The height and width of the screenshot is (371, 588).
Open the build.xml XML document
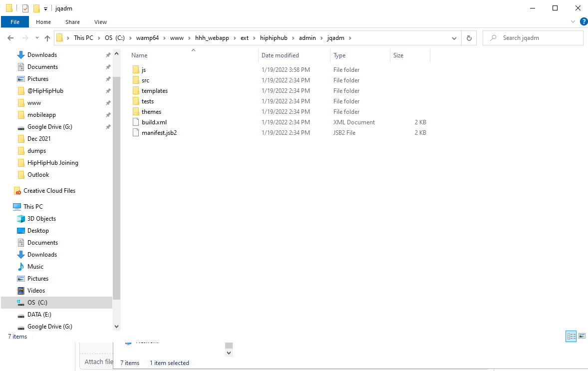154,122
